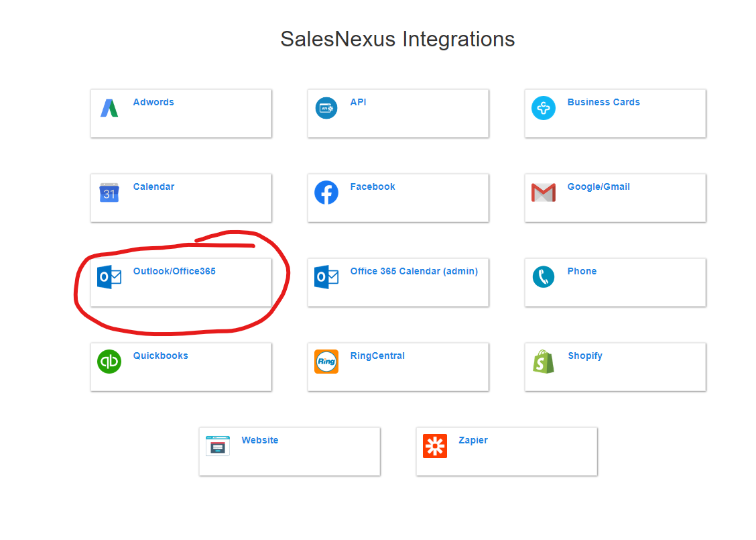Image resolution: width=756 pixels, height=540 pixels.
Task: Open the Google/Gmail integration link
Action: (598, 186)
